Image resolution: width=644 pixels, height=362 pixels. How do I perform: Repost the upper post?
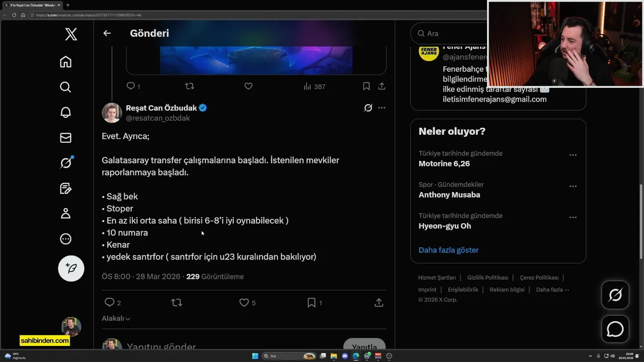point(190,86)
